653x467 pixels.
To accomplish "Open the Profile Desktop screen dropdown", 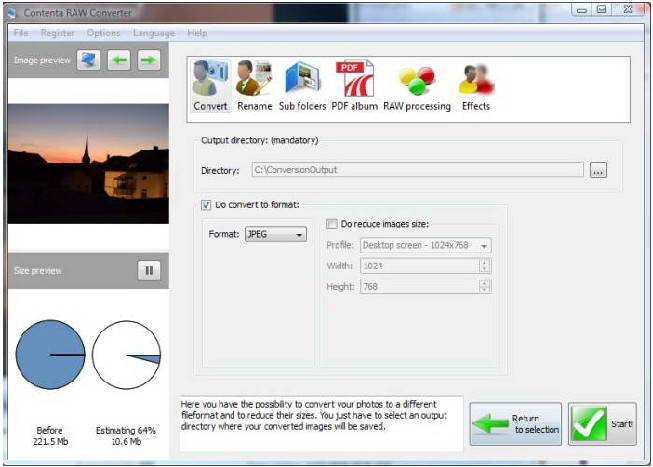I will [426, 245].
